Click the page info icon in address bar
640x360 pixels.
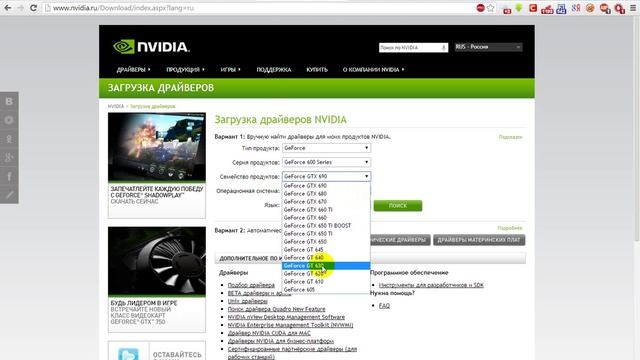coord(48,8)
